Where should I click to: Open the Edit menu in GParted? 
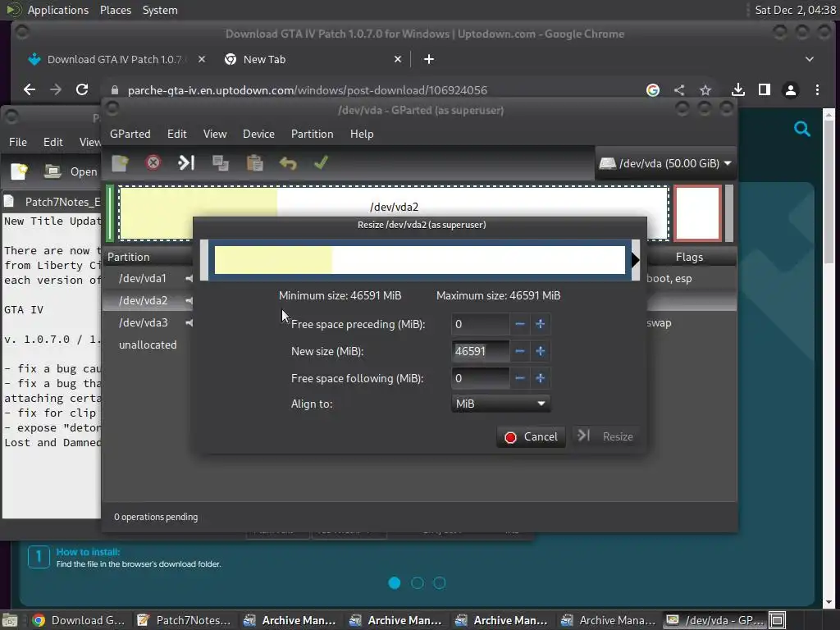[177, 134]
